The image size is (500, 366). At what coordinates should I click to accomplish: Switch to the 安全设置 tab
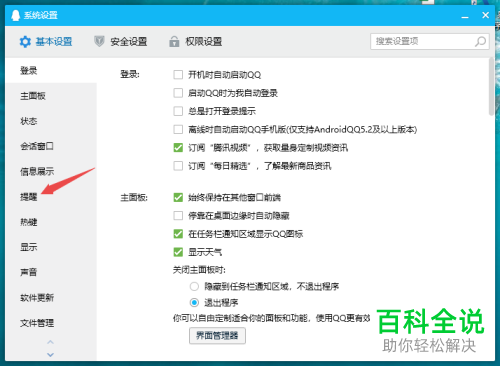click(120, 42)
